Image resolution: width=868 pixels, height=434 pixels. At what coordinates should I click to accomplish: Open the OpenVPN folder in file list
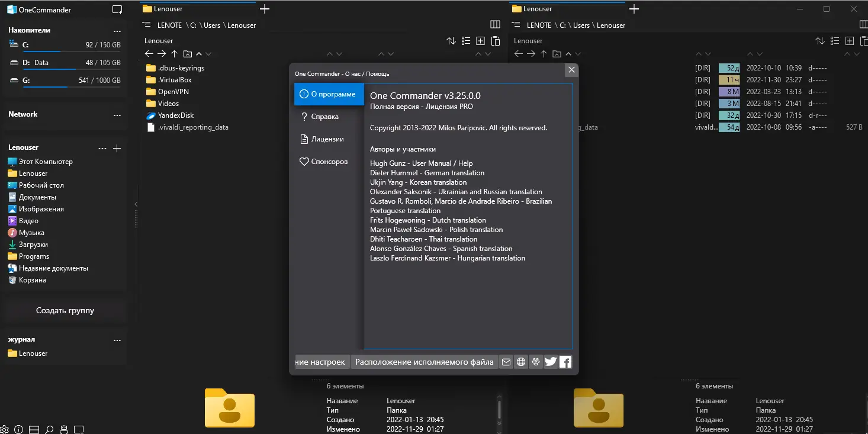[x=173, y=92]
